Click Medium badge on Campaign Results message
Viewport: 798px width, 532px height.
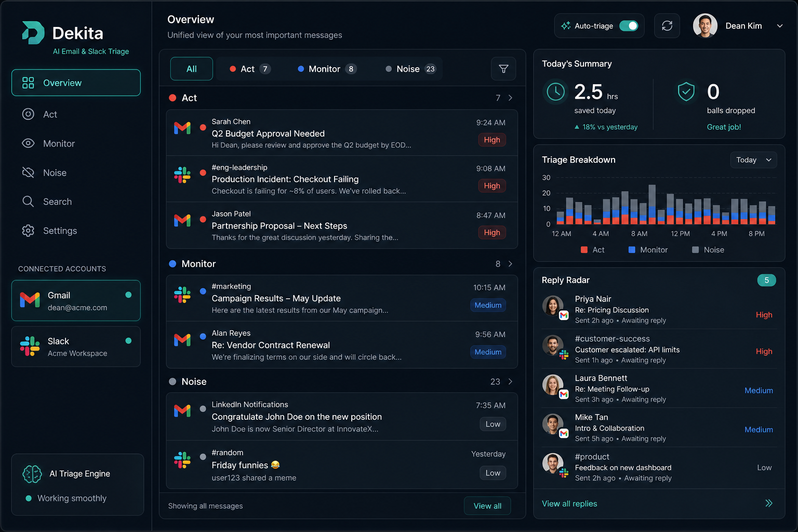point(488,305)
